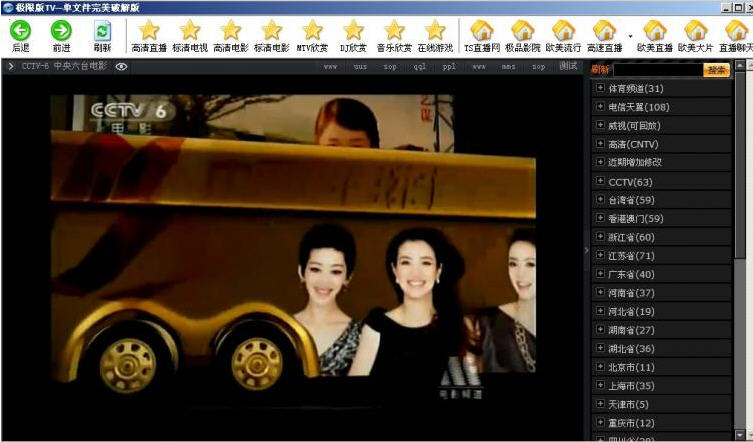Expand the 体育频道(31) channel group
Screen dimensions: 753x442
[x=600, y=88]
